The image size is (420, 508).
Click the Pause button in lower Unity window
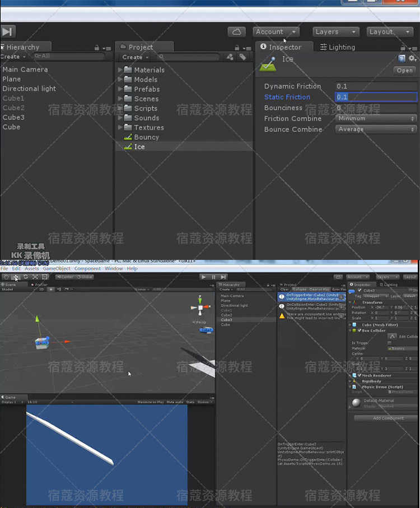point(213,277)
